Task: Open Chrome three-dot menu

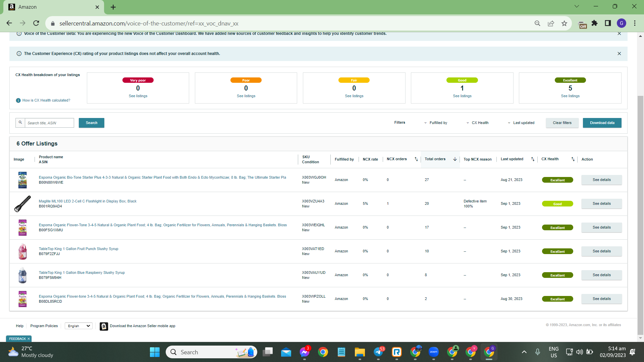Action: tap(635, 23)
